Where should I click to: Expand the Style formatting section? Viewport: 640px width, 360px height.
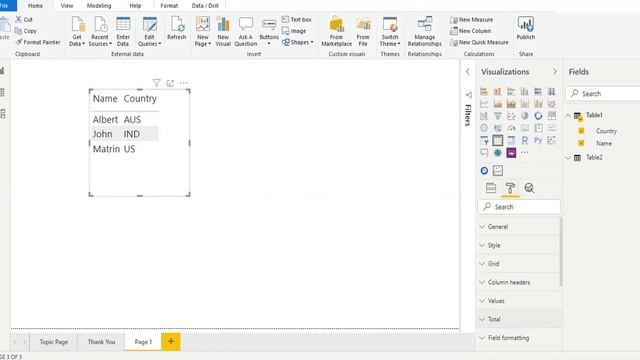coord(518,245)
